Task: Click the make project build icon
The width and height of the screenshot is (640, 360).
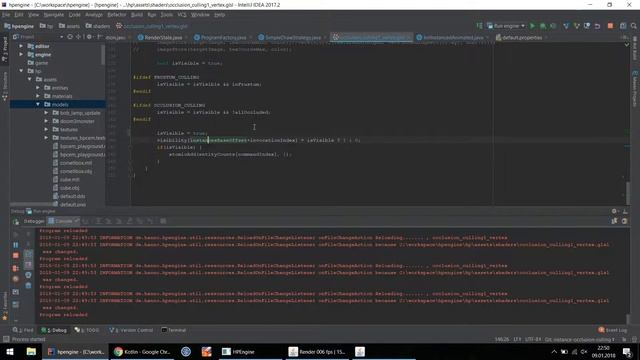Action: 479,26
